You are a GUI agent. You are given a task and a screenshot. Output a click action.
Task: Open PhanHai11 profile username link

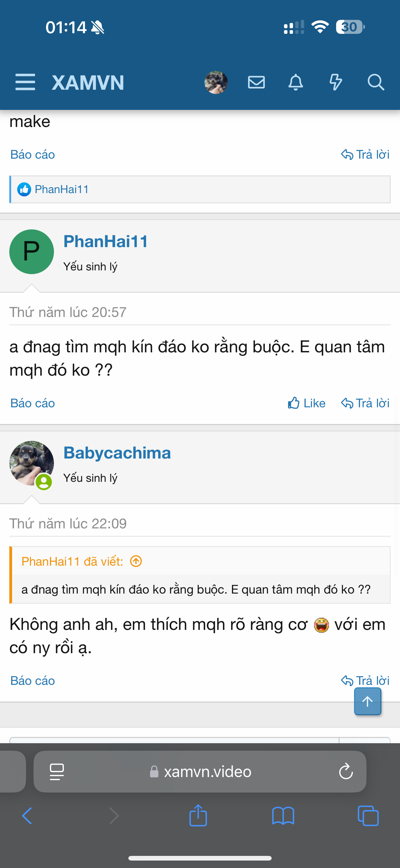106,241
